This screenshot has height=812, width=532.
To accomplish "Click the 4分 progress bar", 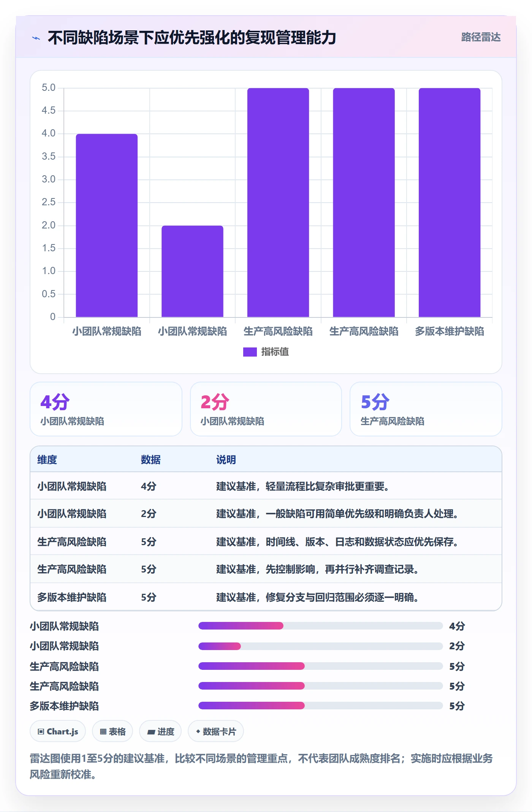I will point(320,626).
